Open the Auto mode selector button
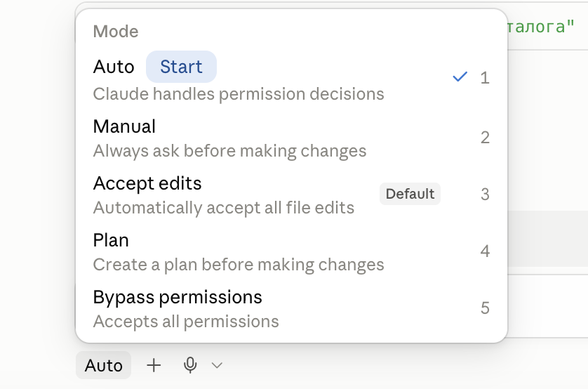588x389 pixels. point(104,365)
